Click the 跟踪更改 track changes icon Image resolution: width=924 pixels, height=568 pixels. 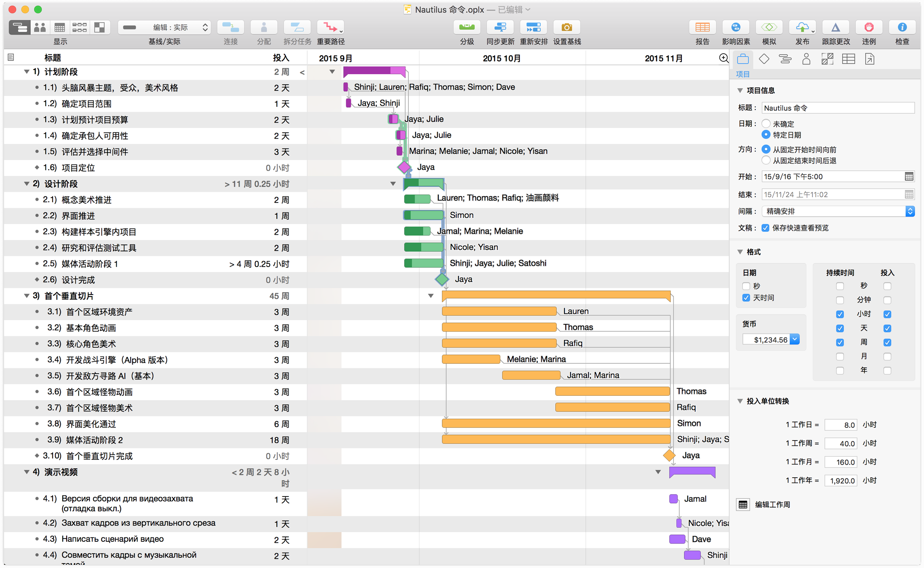coord(835,27)
